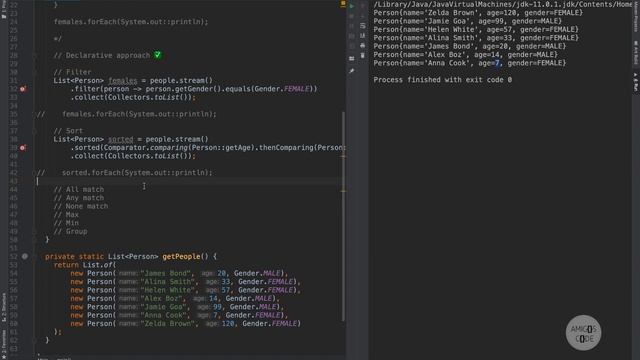Click the inspection warning indicator above the editor scrollbar

[x=343, y=3]
